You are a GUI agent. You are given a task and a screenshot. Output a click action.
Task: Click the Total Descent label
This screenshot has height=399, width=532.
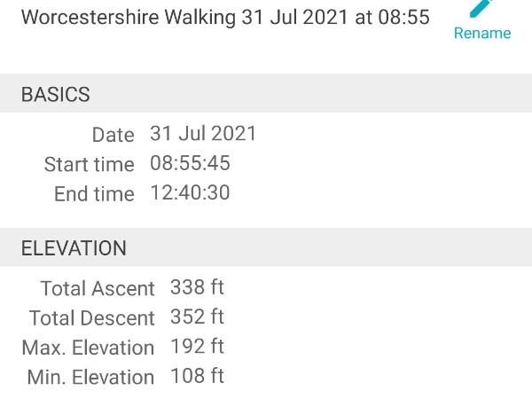(92, 318)
